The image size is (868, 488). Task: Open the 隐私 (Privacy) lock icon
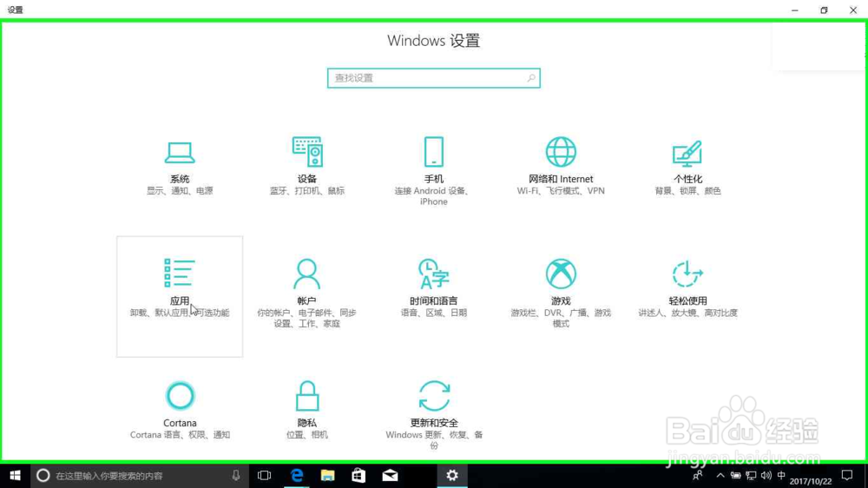(x=306, y=395)
